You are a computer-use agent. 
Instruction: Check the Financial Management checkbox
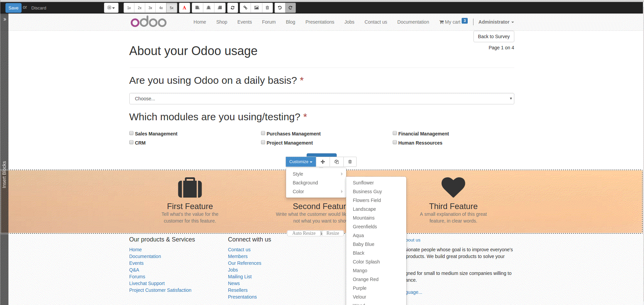click(395, 133)
